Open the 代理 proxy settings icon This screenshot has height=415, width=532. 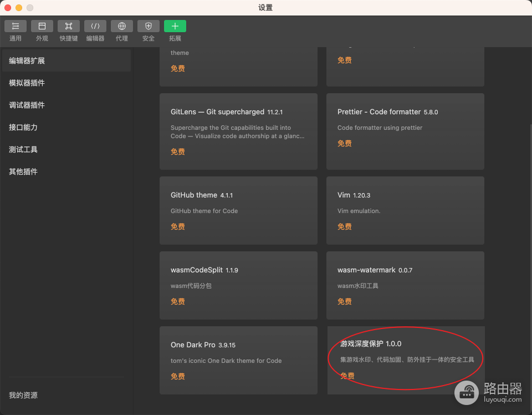pos(122,26)
